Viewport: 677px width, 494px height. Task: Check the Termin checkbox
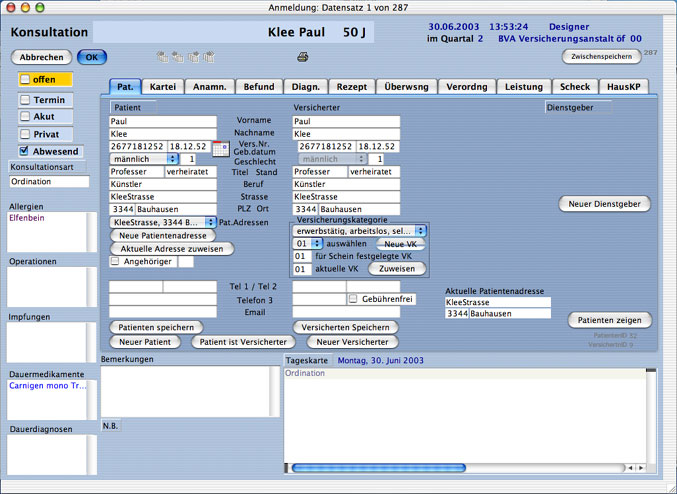pyautogui.click(x=25, y=100)
